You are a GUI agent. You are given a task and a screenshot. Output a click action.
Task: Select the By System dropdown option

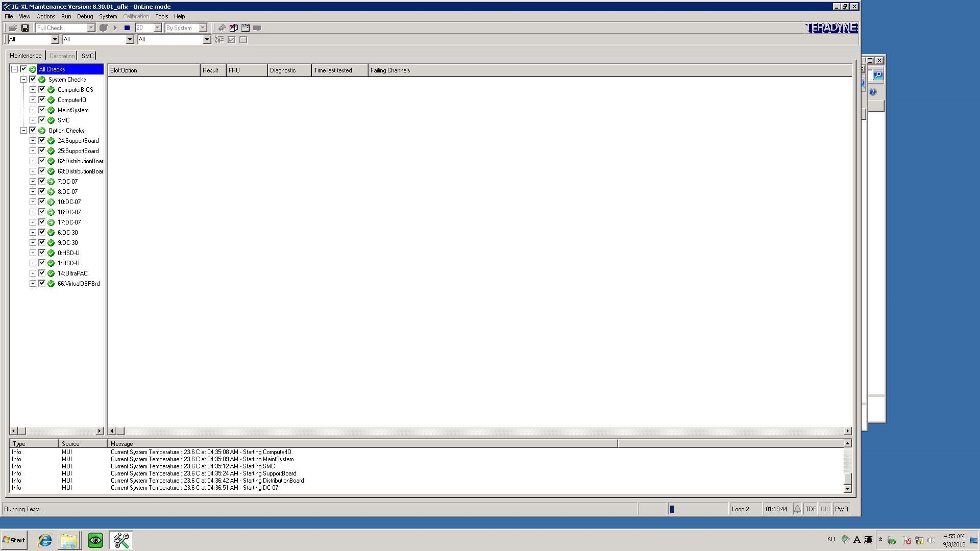186,28
